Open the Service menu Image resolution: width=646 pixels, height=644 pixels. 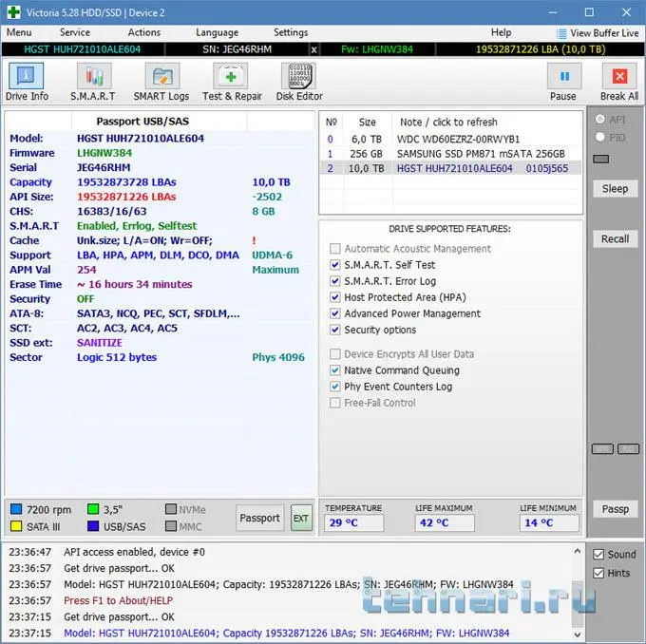[x=75, y=32]
